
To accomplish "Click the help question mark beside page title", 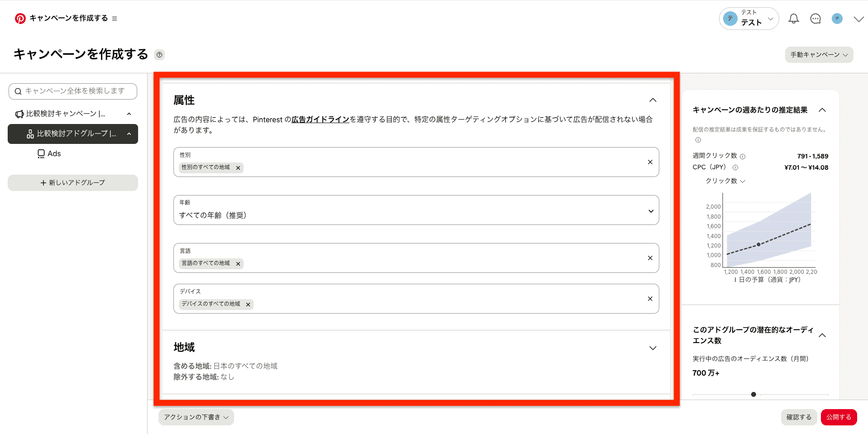I will (159, 55).
